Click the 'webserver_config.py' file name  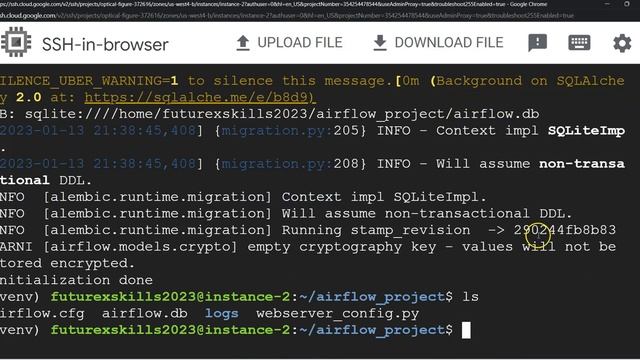[x=338, y=313]
